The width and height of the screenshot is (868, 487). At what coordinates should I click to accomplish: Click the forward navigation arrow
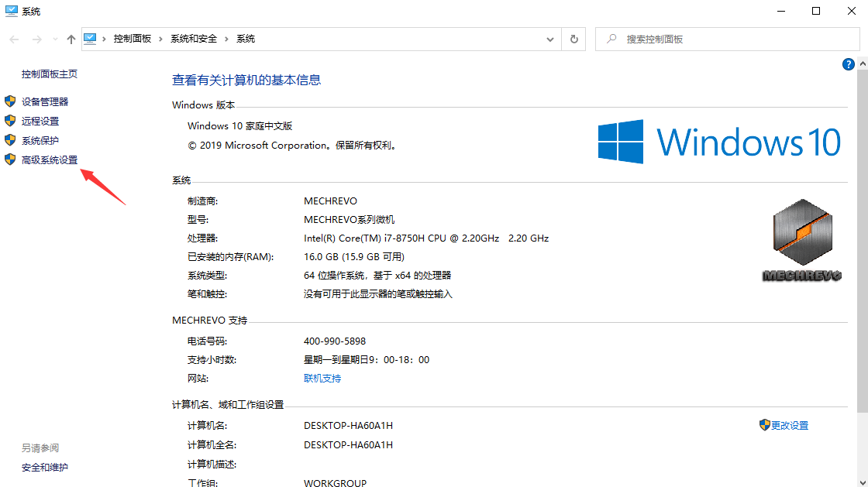click(x=36, y=39)
